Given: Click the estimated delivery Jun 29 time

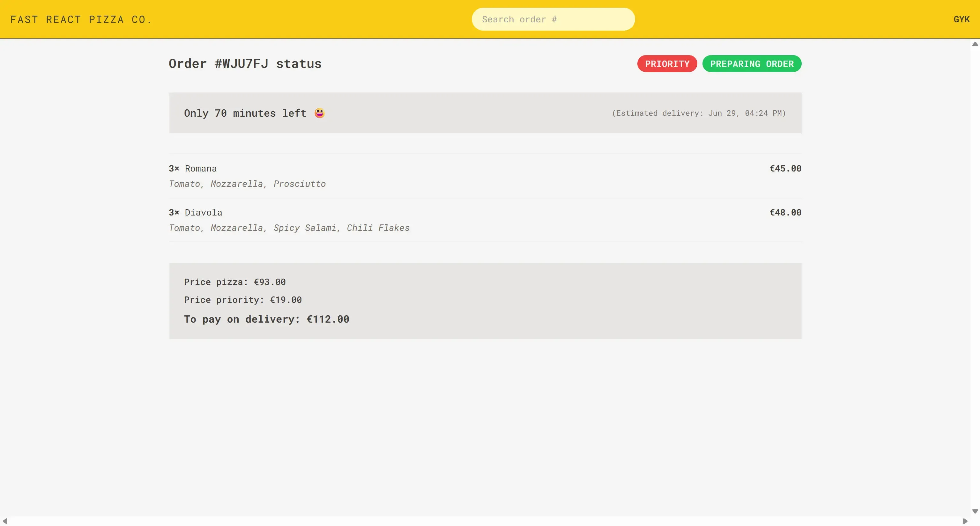Looking at the screenshot, I should [x=699, y=113].
